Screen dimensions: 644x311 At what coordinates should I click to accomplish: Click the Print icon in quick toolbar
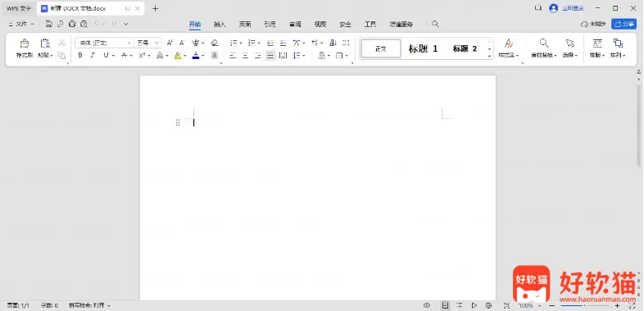tap(72, 25)
